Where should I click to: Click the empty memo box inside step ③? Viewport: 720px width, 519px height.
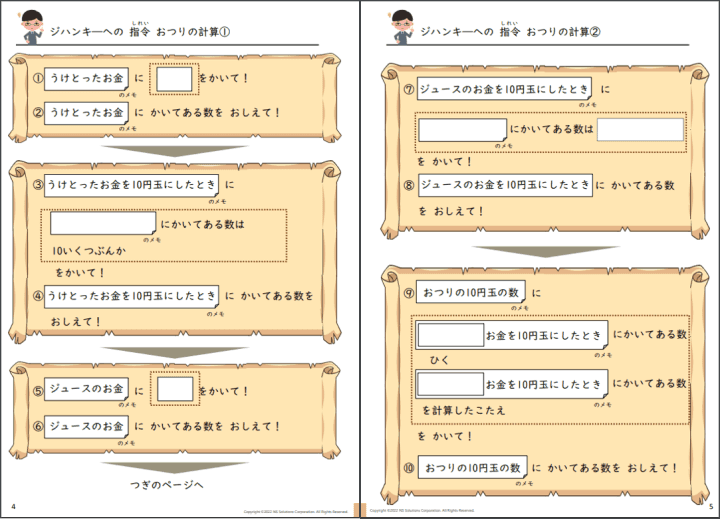pos(103,223)
